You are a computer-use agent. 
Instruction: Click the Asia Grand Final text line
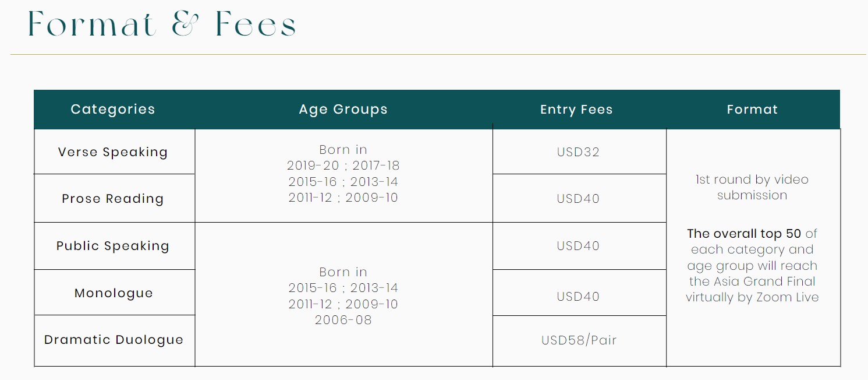point(752,282)
